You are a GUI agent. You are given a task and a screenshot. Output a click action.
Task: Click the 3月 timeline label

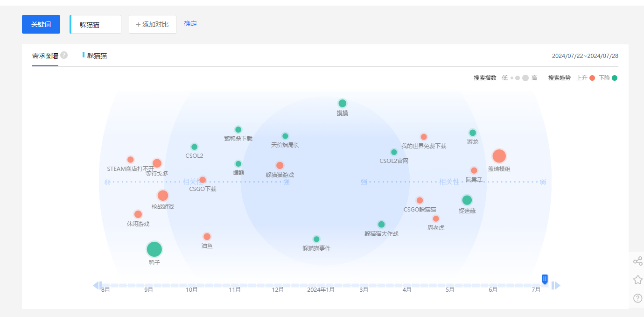[364, 290]
